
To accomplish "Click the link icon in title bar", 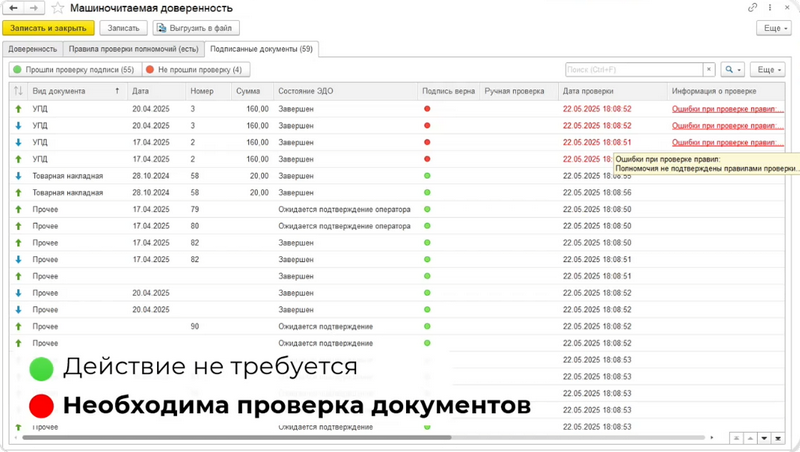I will click(753, 8).
